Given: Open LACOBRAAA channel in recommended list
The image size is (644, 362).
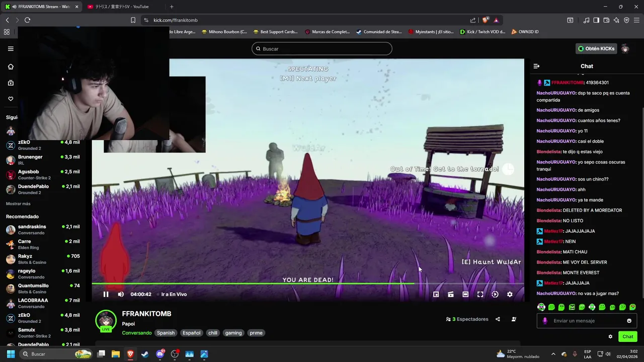Looking at the screenshot, I should tap(43, 303).
